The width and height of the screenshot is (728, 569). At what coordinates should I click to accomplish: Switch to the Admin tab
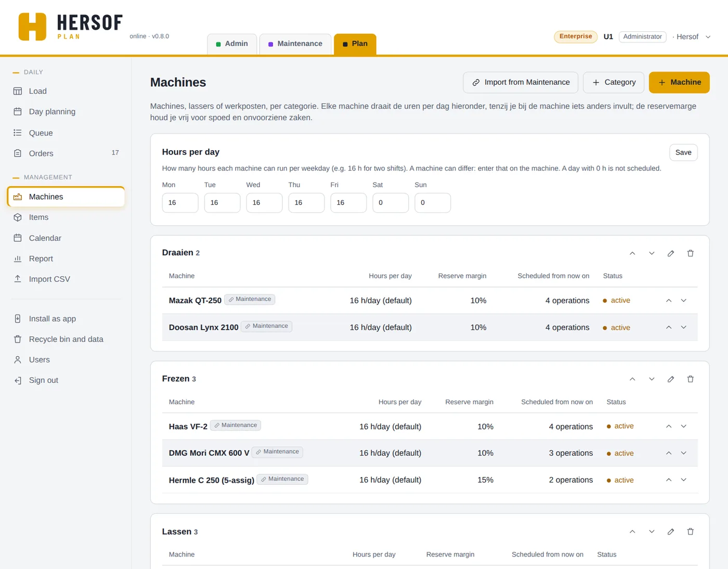coord(232,44)
